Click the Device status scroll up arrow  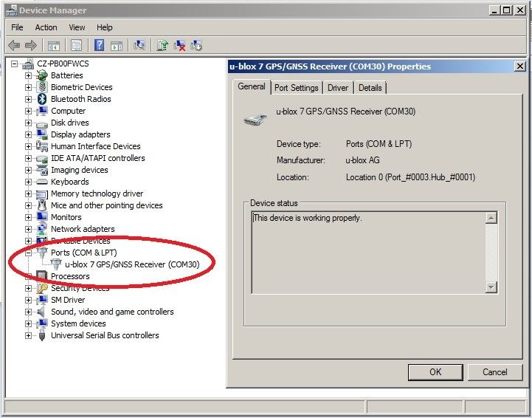(491, 218)
